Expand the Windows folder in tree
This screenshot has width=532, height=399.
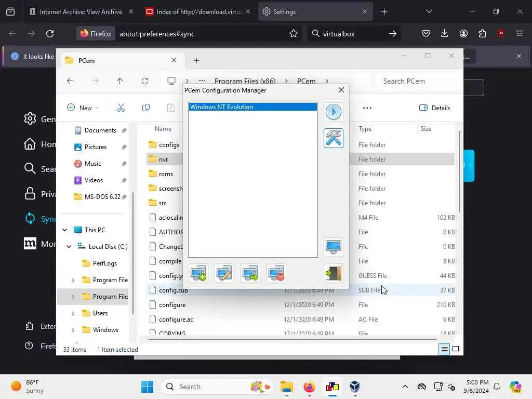click(73, 330)
